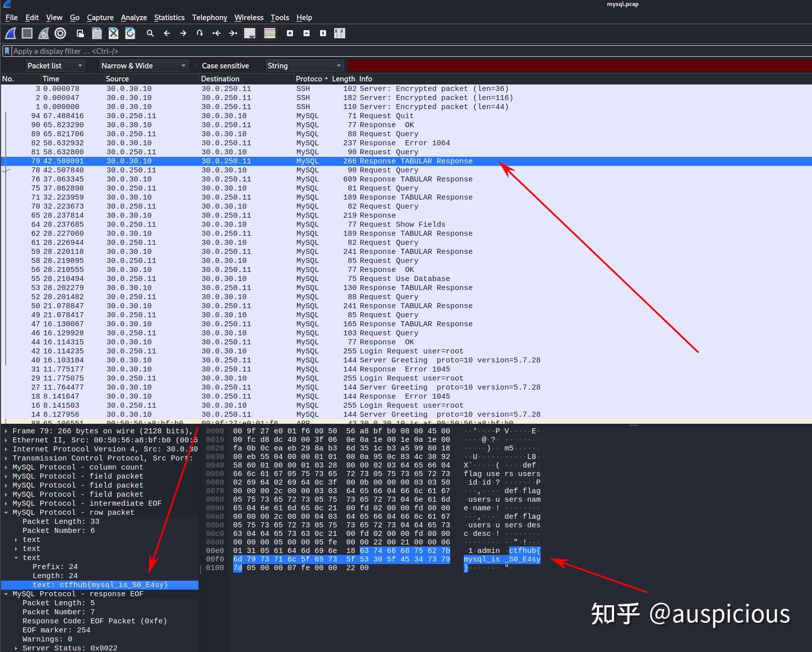
Task: Zoom in on the packet list text
Action: 290,33
